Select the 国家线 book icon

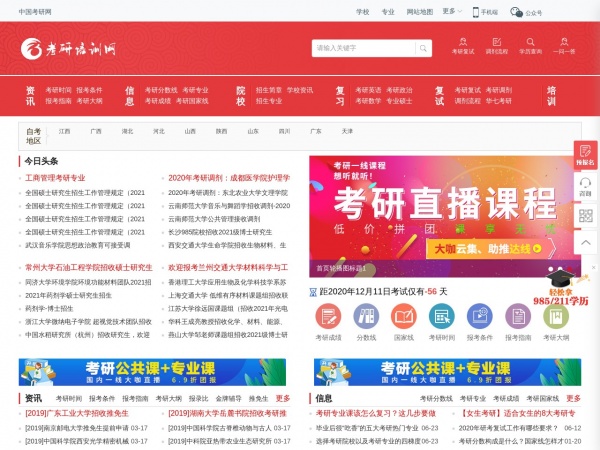[404, 317]
